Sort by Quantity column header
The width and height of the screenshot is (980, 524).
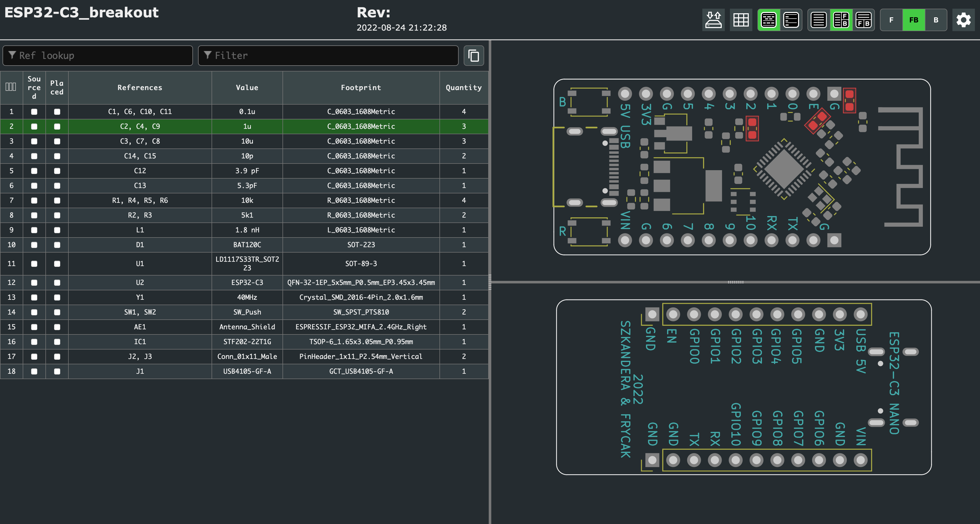tap(463, 88)
